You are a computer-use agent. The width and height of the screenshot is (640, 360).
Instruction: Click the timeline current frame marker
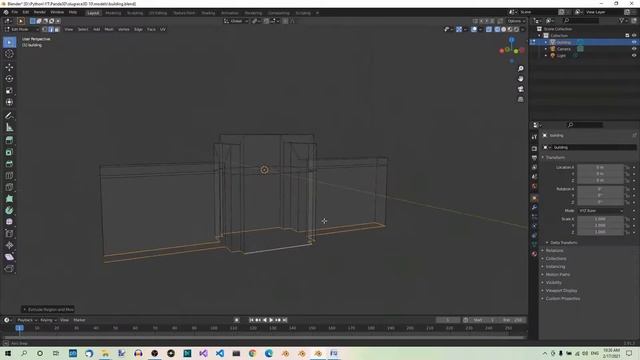click(x=19, y=328)
